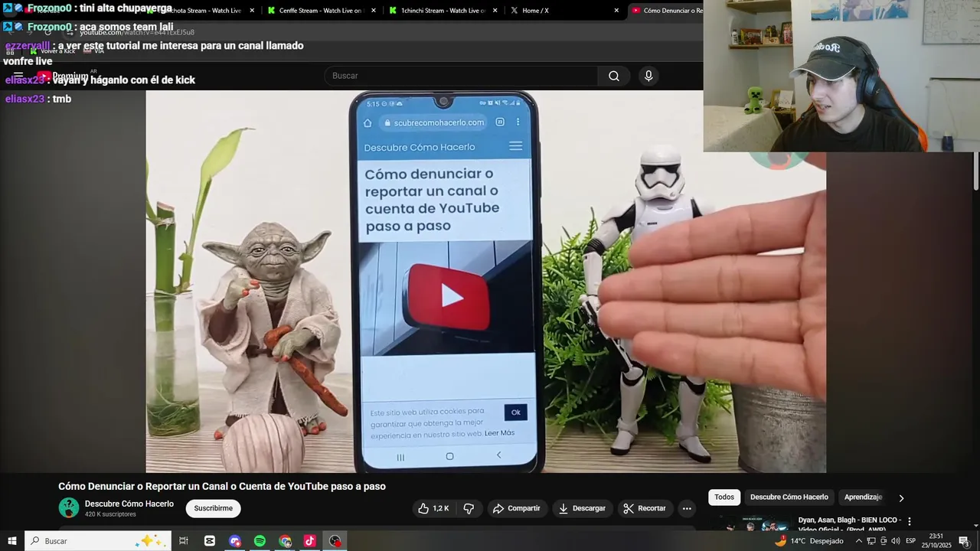
Task: Open YouTube hamburger guide menu
Action: [18, 76]
